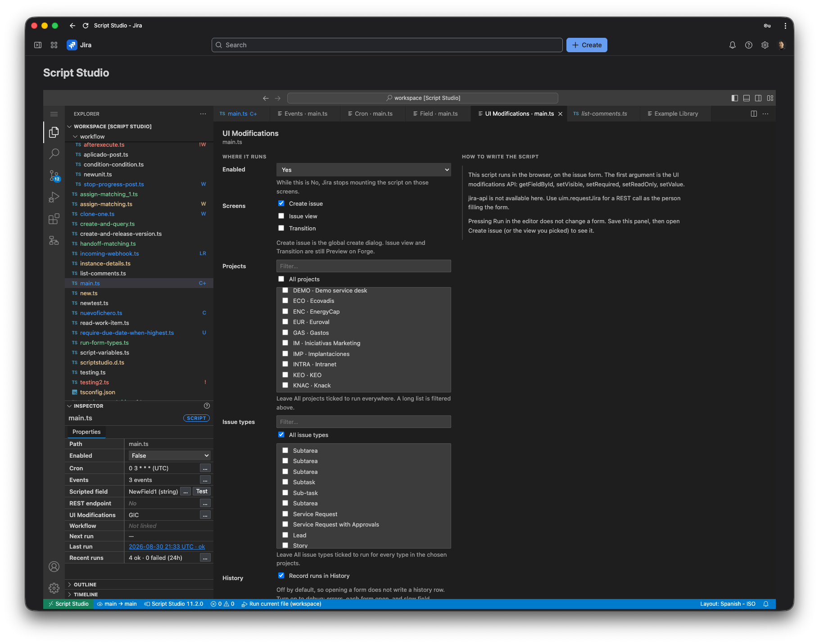Open the inspector Enabled False dropdown

pyautogui.click(x=169, y=455)
